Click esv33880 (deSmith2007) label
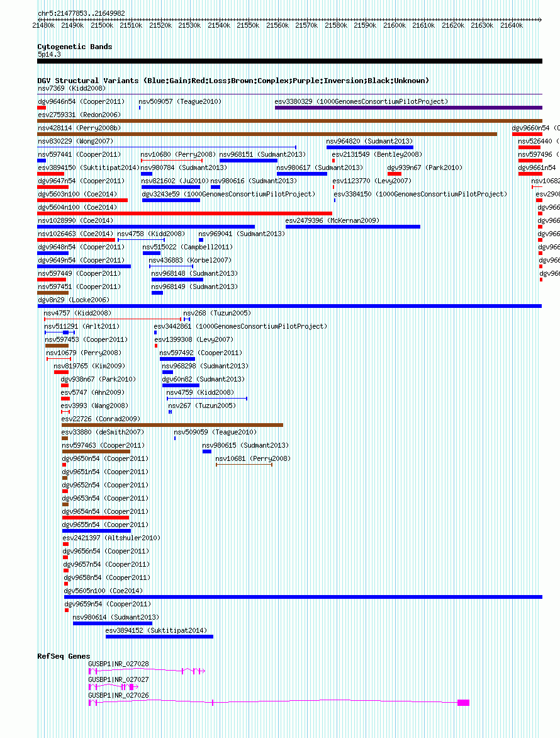This screenshot has height=738, width=560. point(103,432)
